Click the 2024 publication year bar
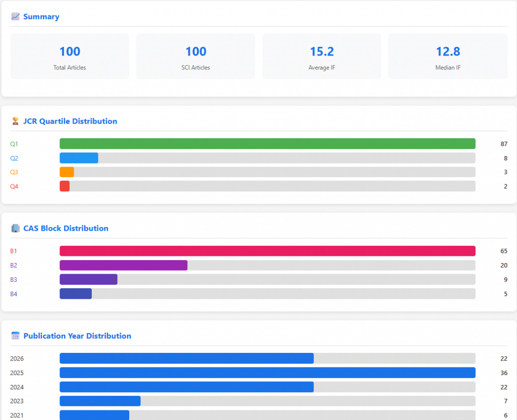The width and height of the screenshot is (517, 420). 187,387
